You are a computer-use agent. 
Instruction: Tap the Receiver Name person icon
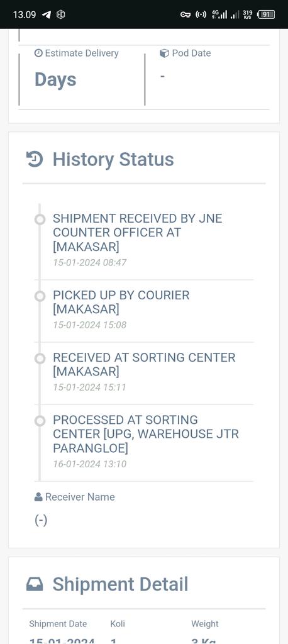38,497
